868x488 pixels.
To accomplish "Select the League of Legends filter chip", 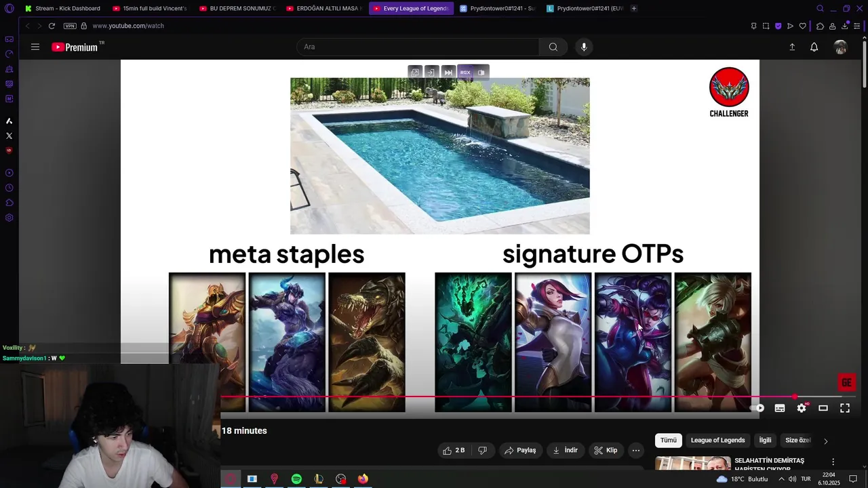I will pos(717,441).
